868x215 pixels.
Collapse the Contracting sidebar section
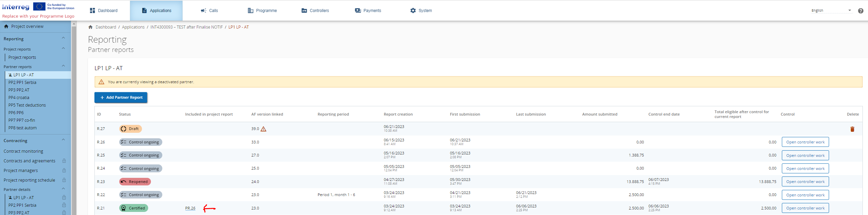tap(63, 140)
